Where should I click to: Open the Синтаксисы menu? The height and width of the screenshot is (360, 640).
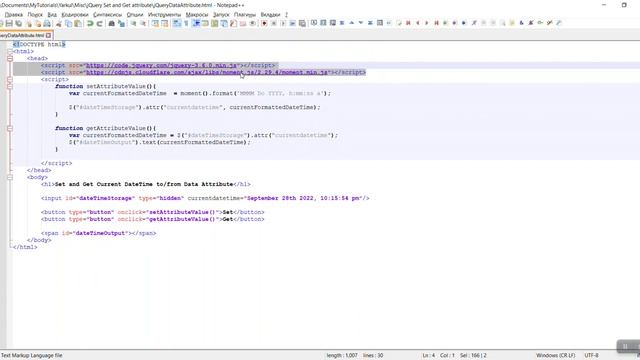point(107,14)
